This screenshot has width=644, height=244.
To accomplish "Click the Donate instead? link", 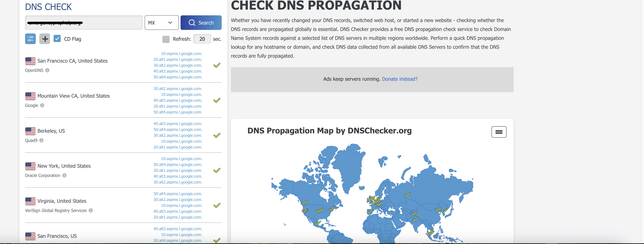I will [400, 79].
